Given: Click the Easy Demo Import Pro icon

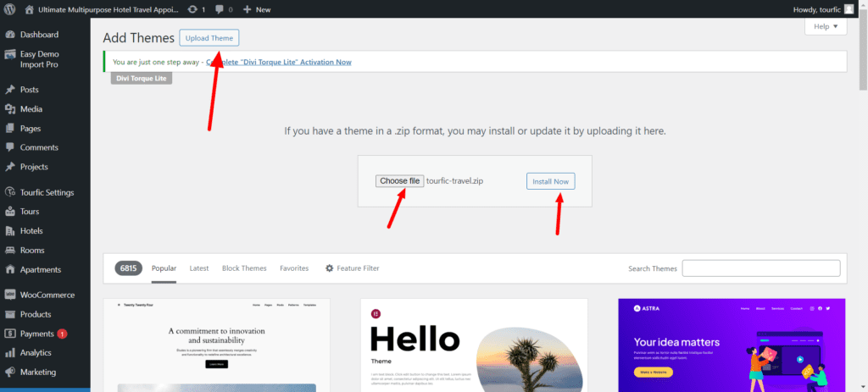Looking at the screenshot, I should (9, 54).
